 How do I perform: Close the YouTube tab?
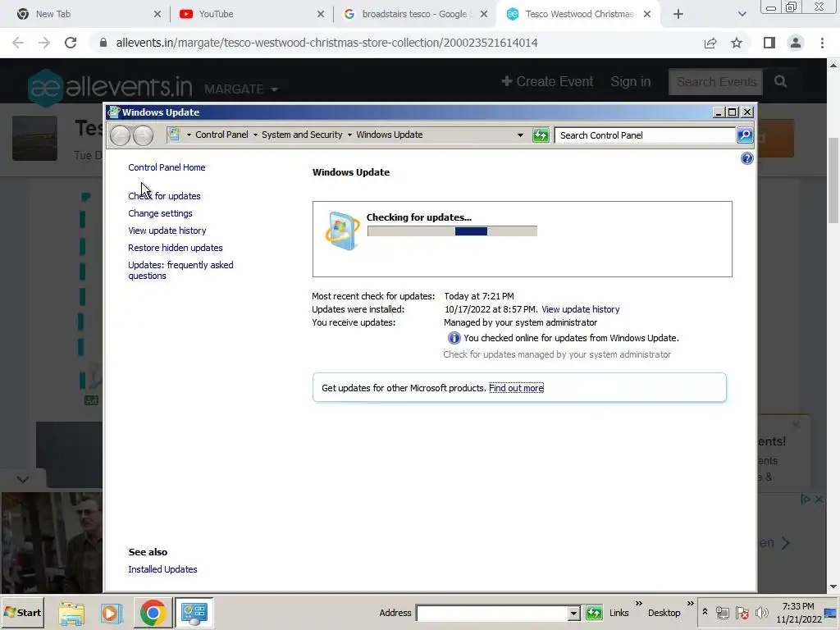point(321,15)
